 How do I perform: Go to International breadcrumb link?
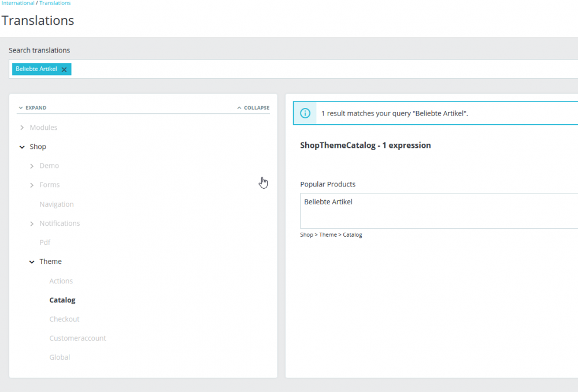pos(17,3)
